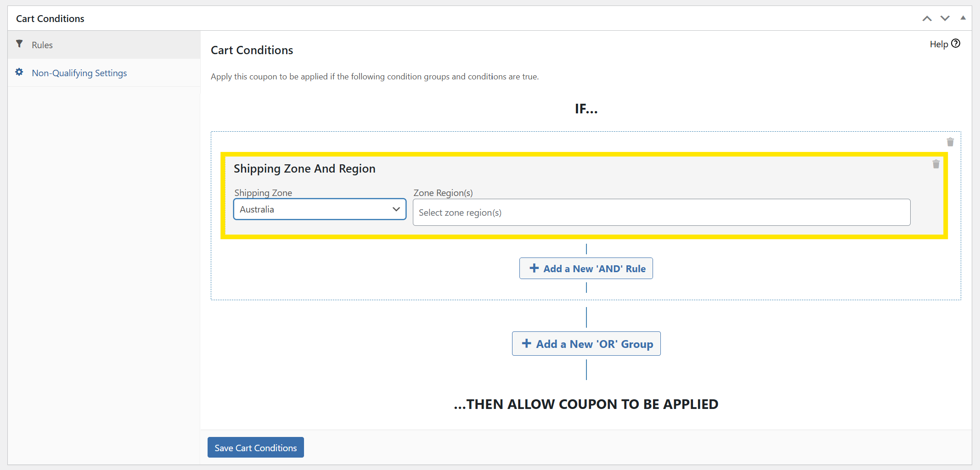
Task: Delete the condition group with trash icon
Action: coord(950,142)
